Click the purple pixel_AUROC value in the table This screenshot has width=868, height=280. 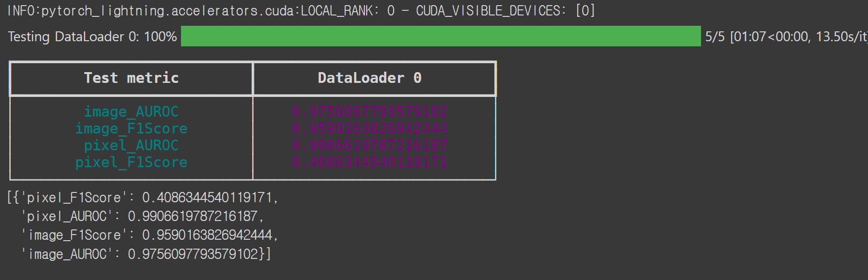tap(369, 145)
